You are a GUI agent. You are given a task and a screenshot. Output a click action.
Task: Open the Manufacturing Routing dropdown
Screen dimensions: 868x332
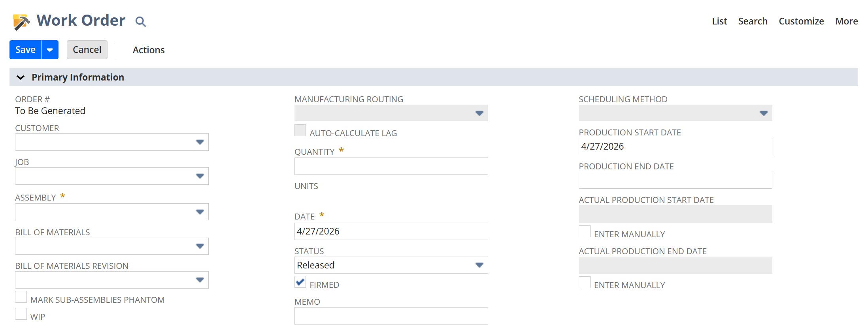(479, 113)
